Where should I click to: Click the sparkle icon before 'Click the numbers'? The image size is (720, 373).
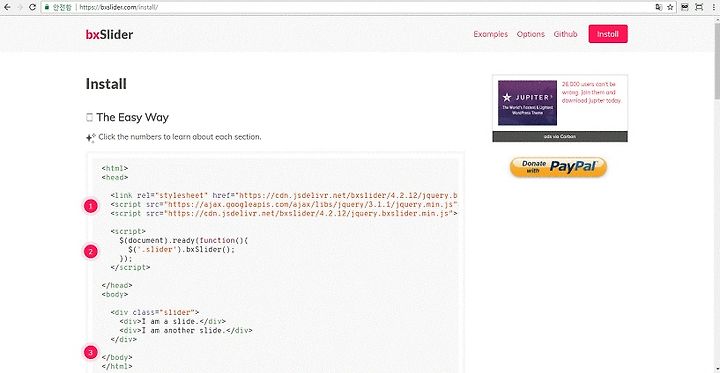tap(90, 137)
